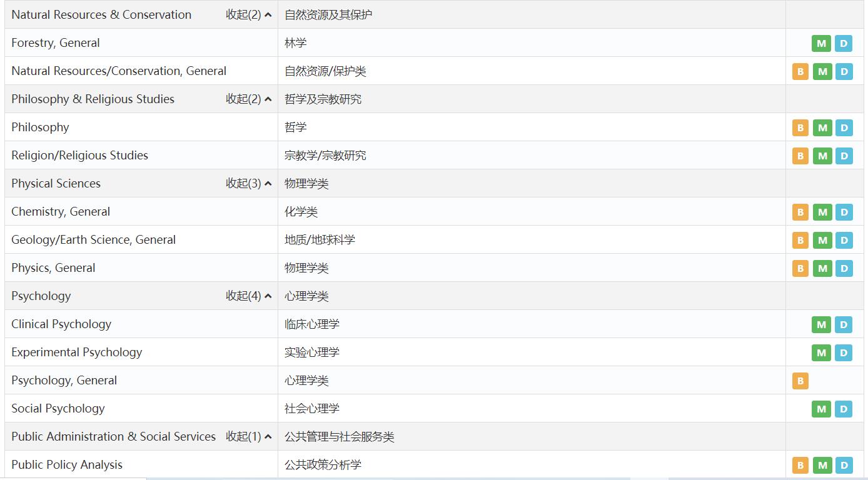Click M badge for Natural Resources/Conservation, General
The height and width of the screenshot is (480, 868).
tap(822, 71)
